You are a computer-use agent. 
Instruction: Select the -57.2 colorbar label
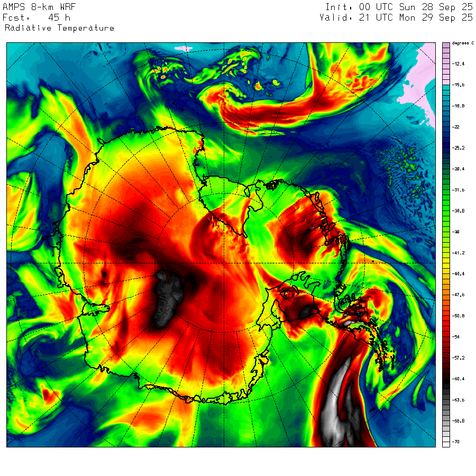(458, 358)
